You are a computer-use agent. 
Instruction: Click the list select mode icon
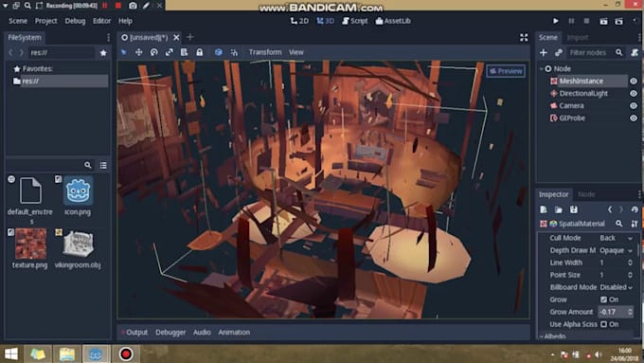[x=184, y=52]
